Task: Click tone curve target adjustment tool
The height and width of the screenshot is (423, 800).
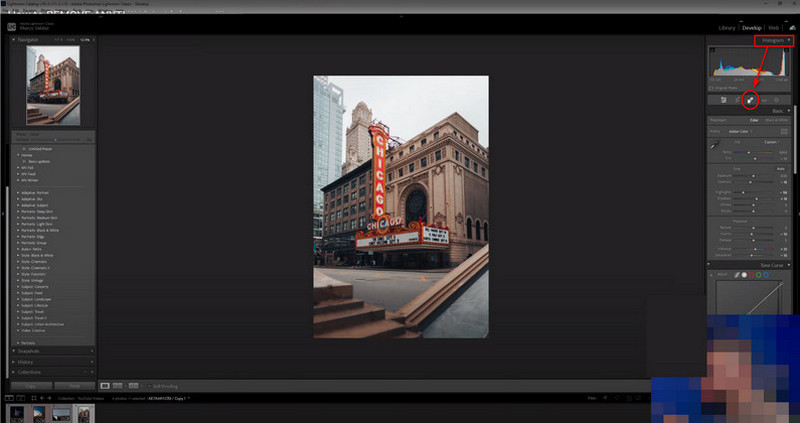Action: [x=712, y=275]
